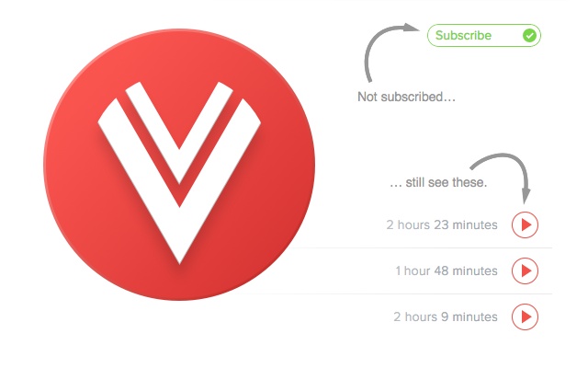Toggle the green checkmark inside Subscribe
The height and width of the screenshot is (368, 588).
529,35
